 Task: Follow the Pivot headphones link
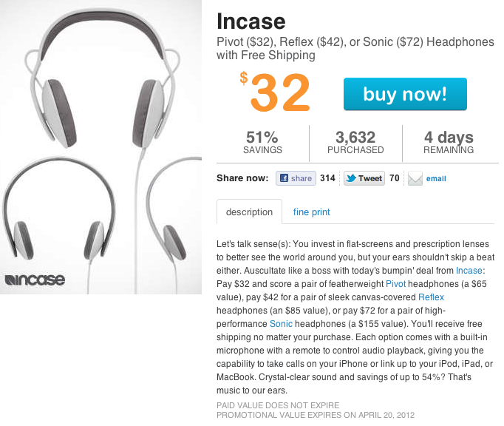tap(396, 283)
